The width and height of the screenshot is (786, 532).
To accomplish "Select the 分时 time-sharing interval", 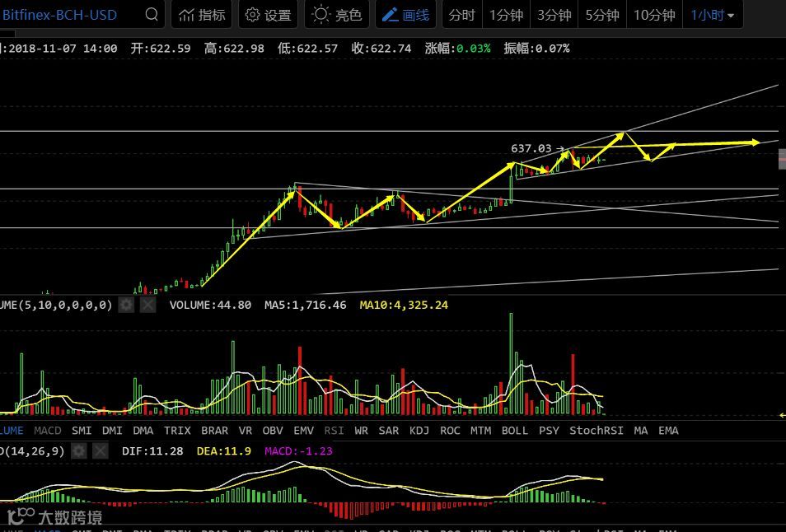I will pyautogui.click(x=461, y=15).
